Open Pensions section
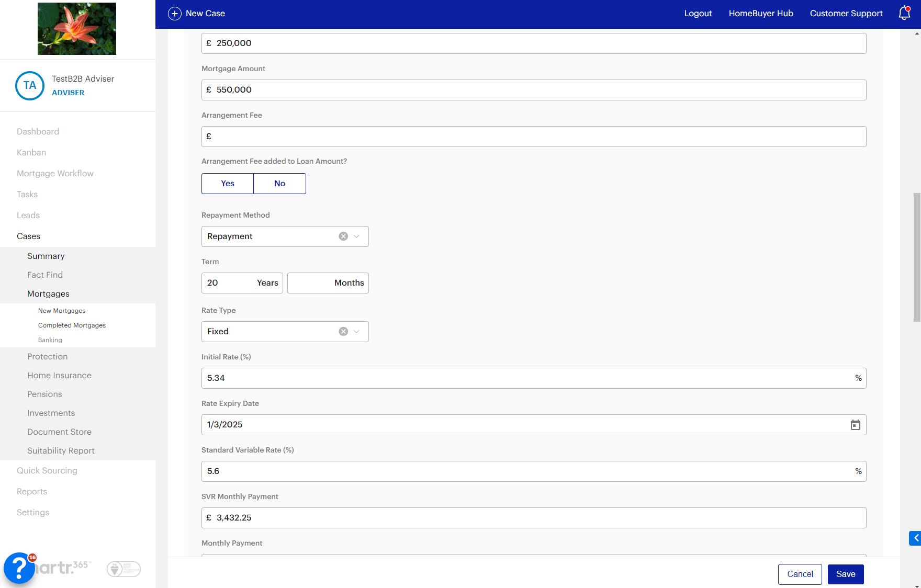 [x=44, y=394]
